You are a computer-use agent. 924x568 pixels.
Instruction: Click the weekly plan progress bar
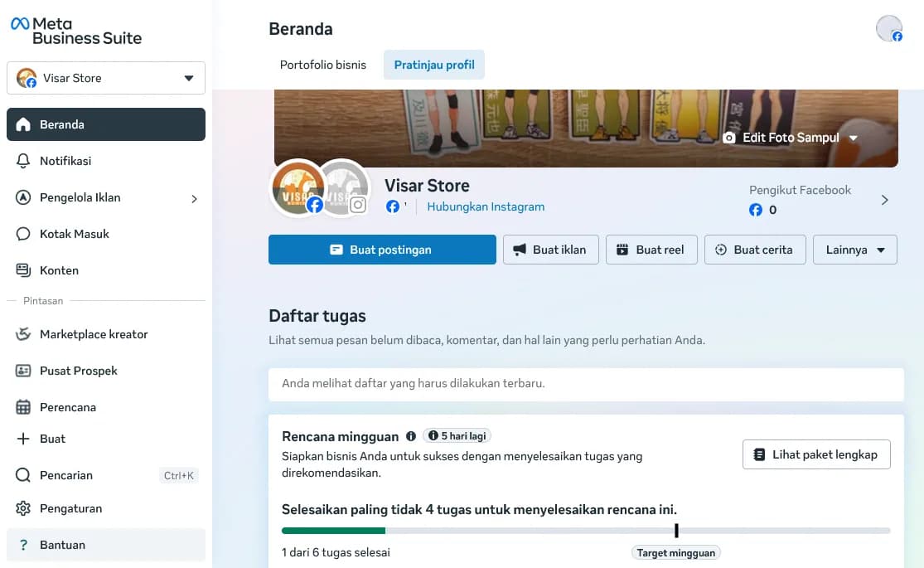(586, 531)
